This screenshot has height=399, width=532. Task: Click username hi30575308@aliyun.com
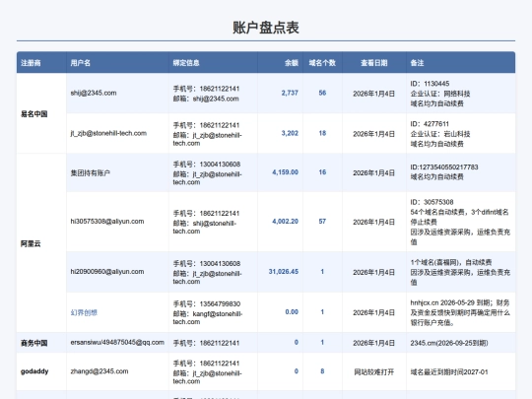point(107,222)
